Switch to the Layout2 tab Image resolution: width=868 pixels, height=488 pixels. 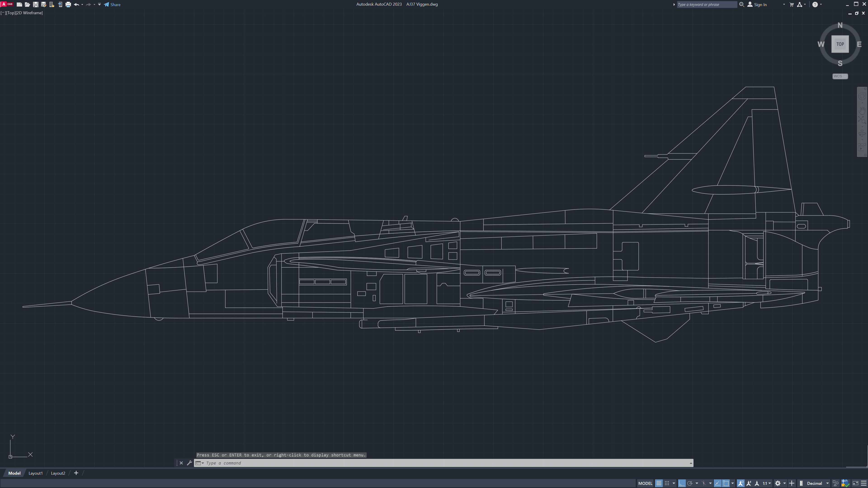point(58,473)
